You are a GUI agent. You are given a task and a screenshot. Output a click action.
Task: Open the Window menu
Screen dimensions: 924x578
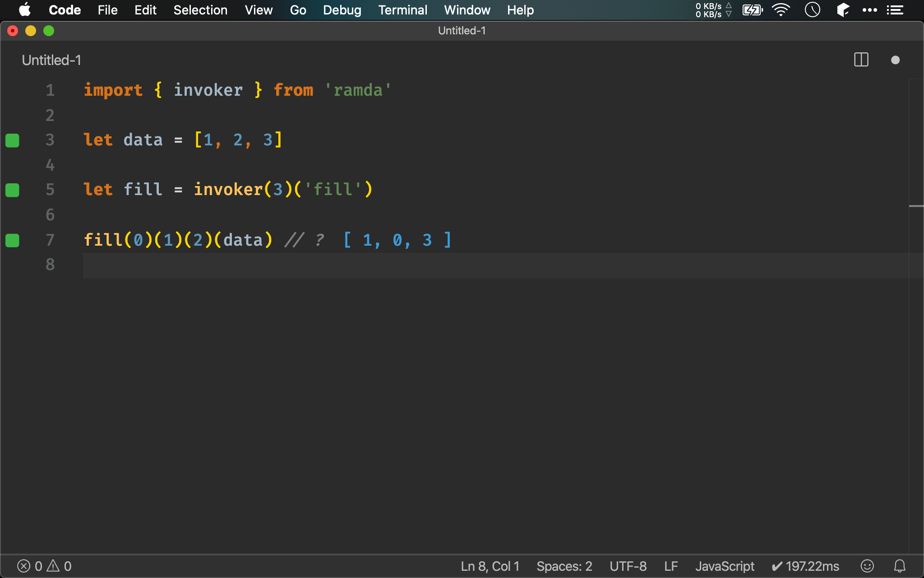tap(467, 10)
